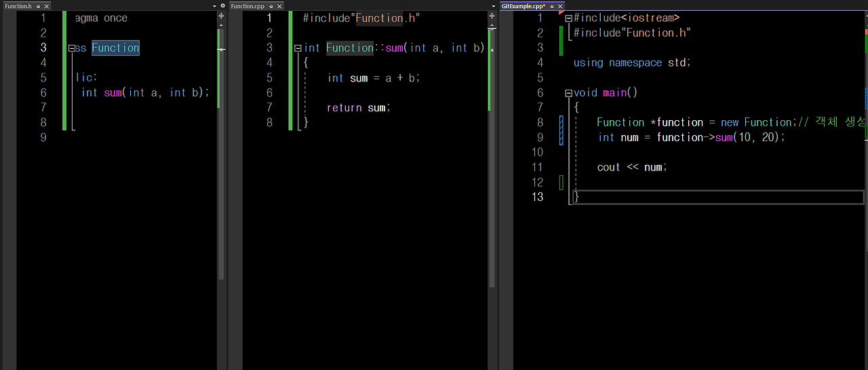Image resolution: width=868 pixels, height=370 pixels.
Task: Collapse the Function::sum definition in Function.cpp
Action: (298, 48)
